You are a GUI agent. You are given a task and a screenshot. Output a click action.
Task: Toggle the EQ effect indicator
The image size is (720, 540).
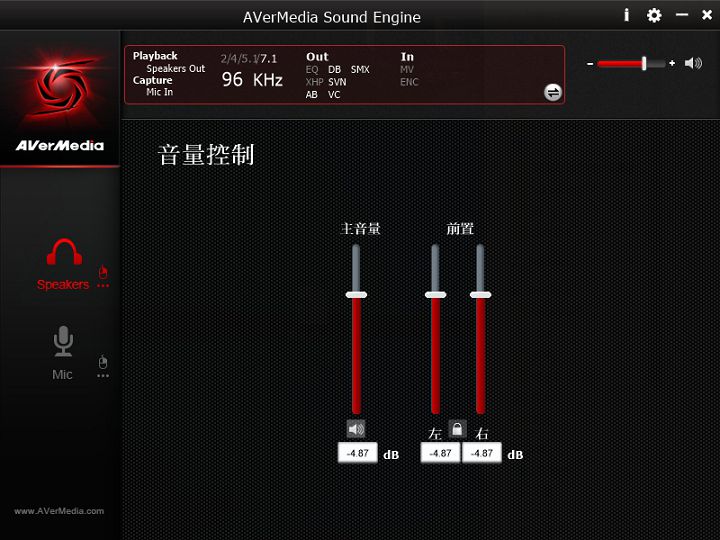pos(312,70)
